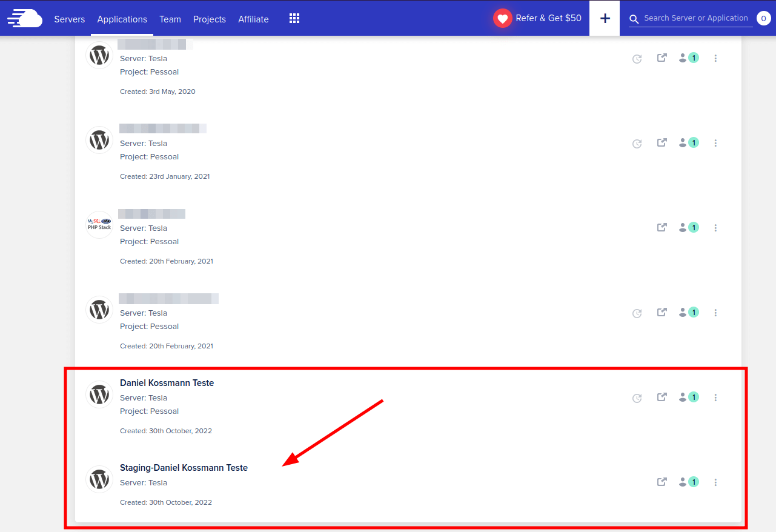Open the options menu for Daniel Kossmann Teste

coord(715,397)
